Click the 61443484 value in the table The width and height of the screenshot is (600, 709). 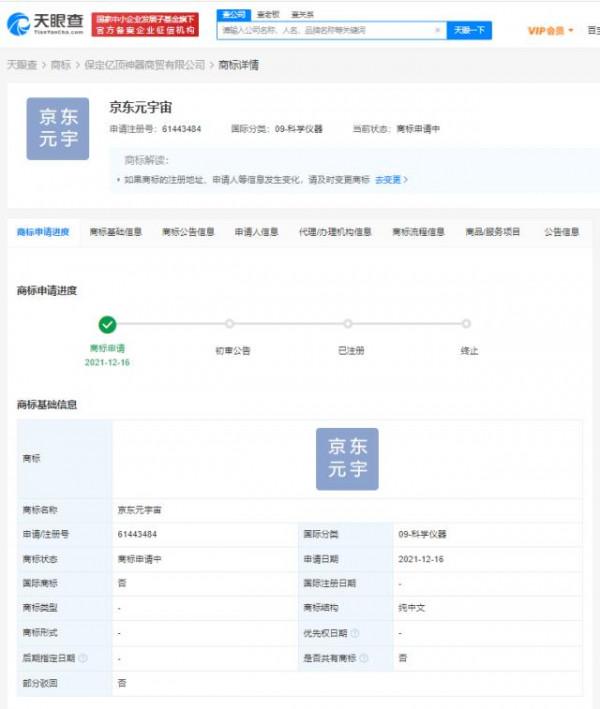[x=137, y=534]
